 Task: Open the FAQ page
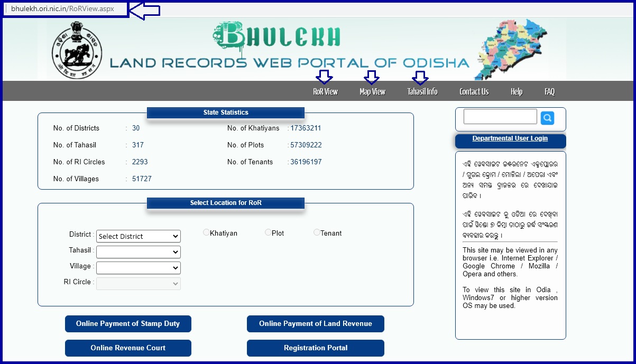(549, 92)
